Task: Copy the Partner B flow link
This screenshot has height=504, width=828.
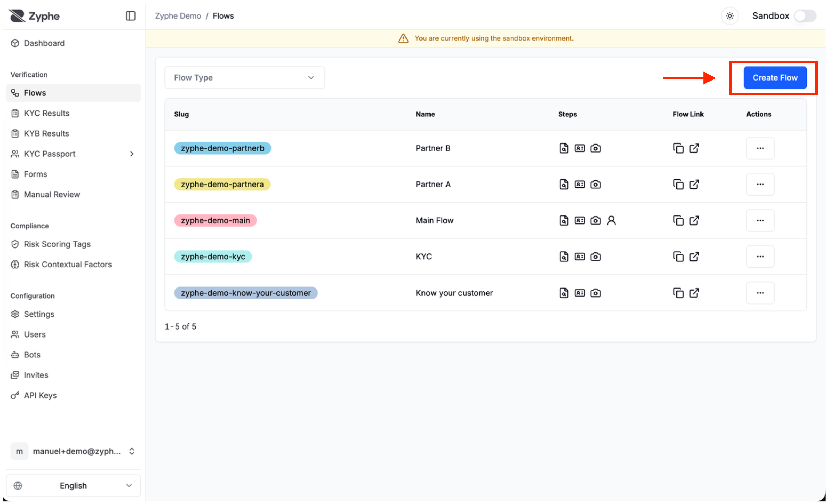Action: [678, 148]
